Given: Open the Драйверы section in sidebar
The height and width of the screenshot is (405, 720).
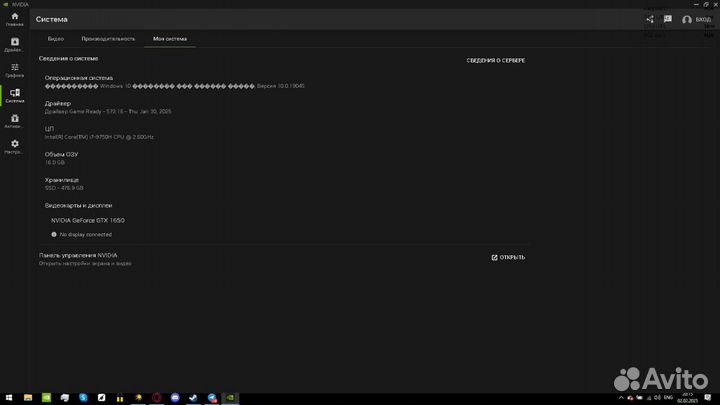Looking at the screenshot, I should (14, 44).
